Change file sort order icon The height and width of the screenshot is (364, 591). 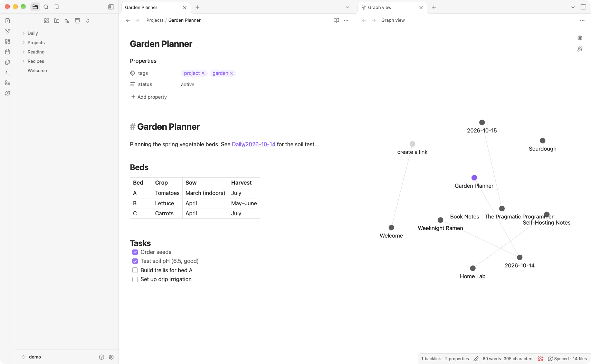[x=67, y=21]
